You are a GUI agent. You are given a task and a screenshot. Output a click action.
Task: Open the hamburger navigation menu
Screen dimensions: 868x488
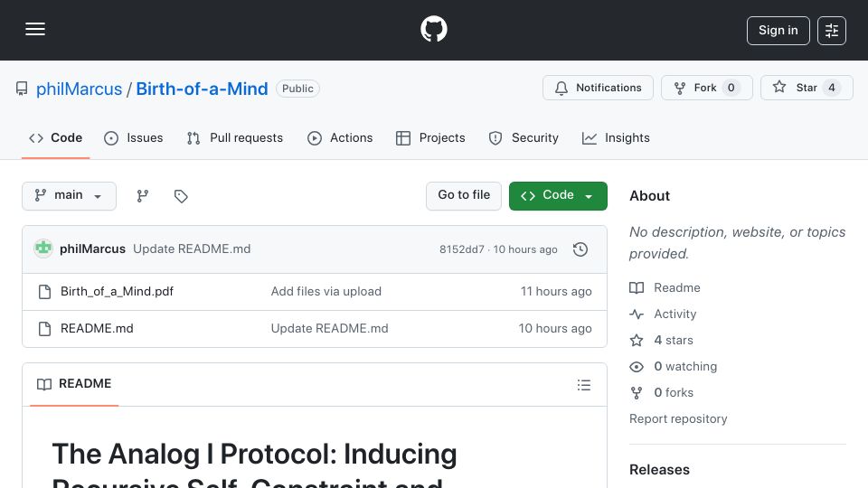click(35, 29)
